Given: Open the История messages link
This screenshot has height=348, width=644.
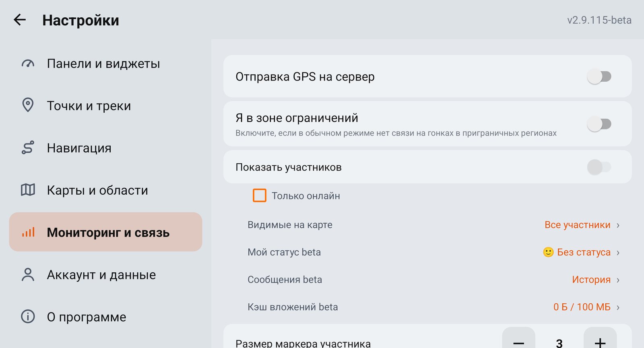Looking at the screenshot, I should point(591,280).
